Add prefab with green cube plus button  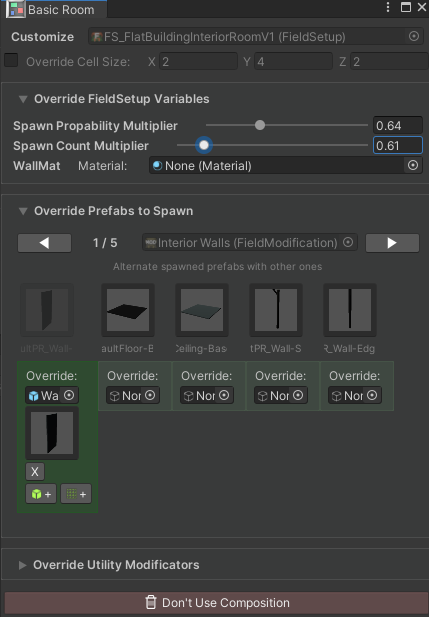coord(41,494)
